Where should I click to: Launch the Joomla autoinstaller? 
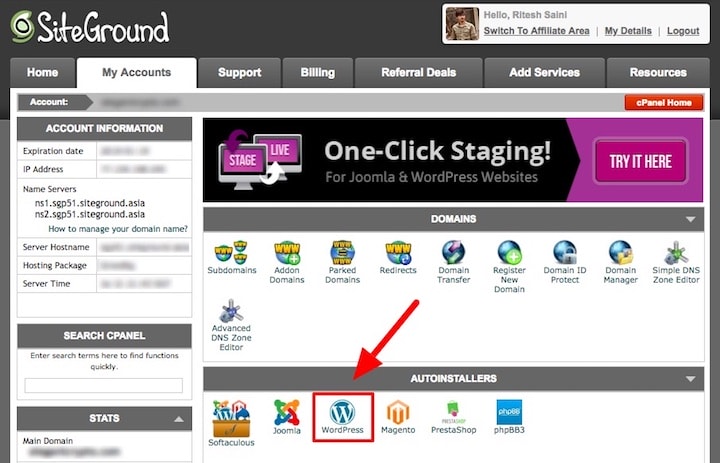[287, 417]
